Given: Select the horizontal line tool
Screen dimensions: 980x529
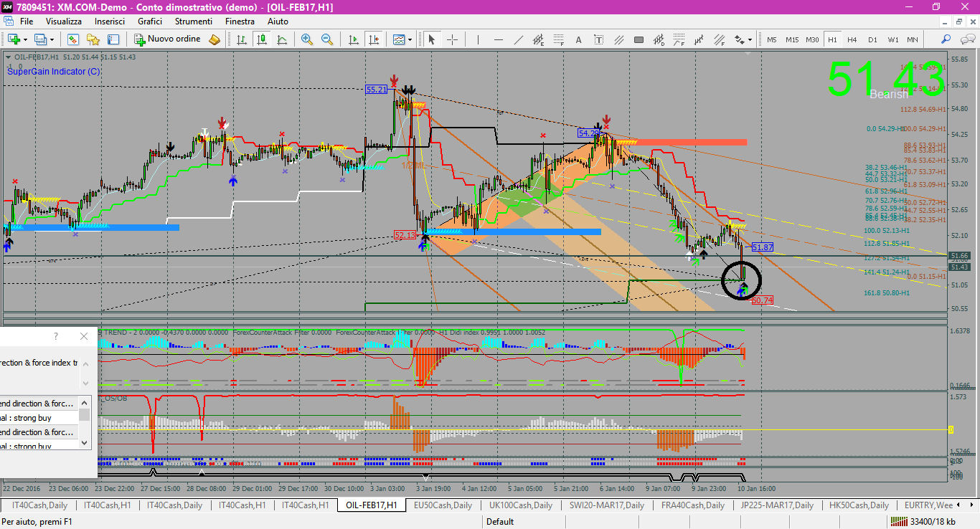Looking at the screenshot, I should [499, 39].
